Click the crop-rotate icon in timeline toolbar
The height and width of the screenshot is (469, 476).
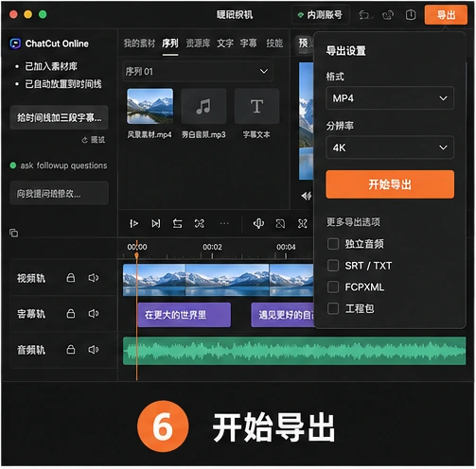[280, 224]
